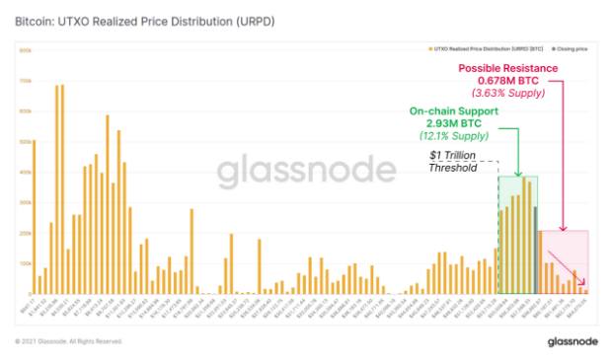
Task: Click the green On-chain Support shaded region
Action: click(x=518, y=235)
